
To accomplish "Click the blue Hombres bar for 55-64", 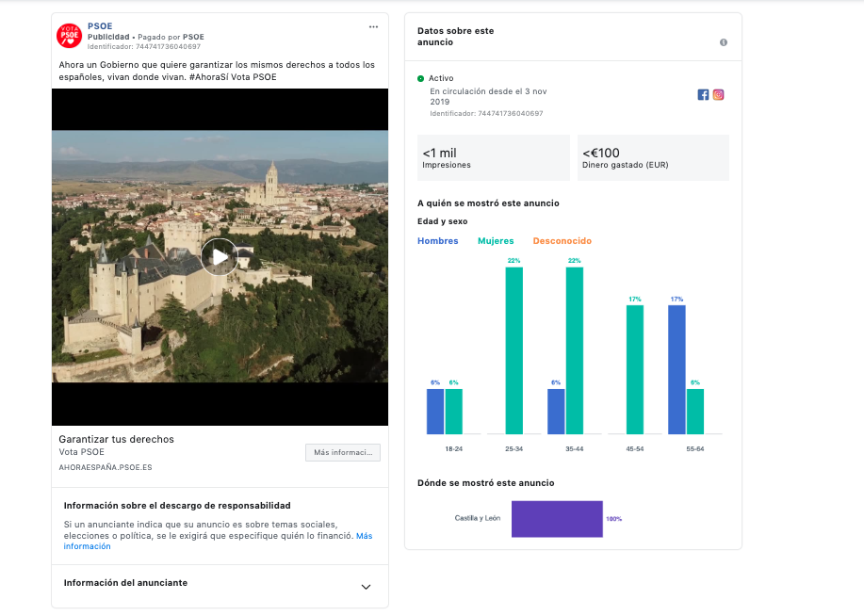I will [677, 370].
